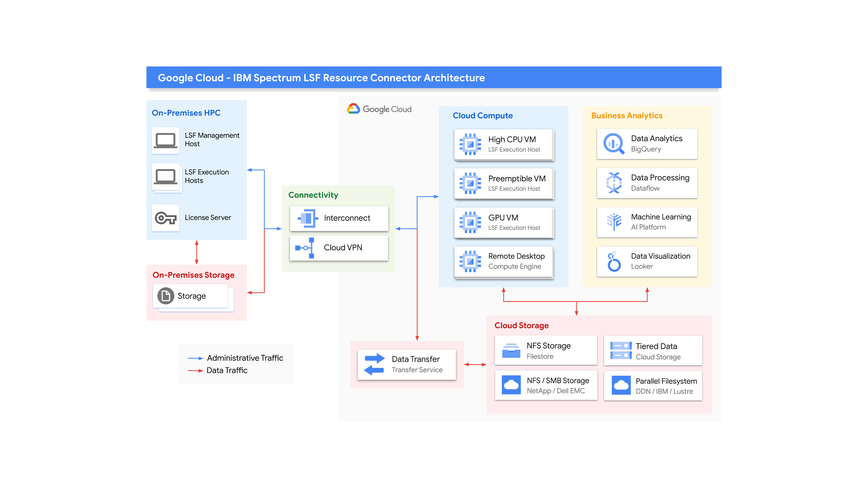Click the On-Premises Storage heading
Image resolution: width=868 pixels, height=488 pixels.
click(x=193, y=275)
